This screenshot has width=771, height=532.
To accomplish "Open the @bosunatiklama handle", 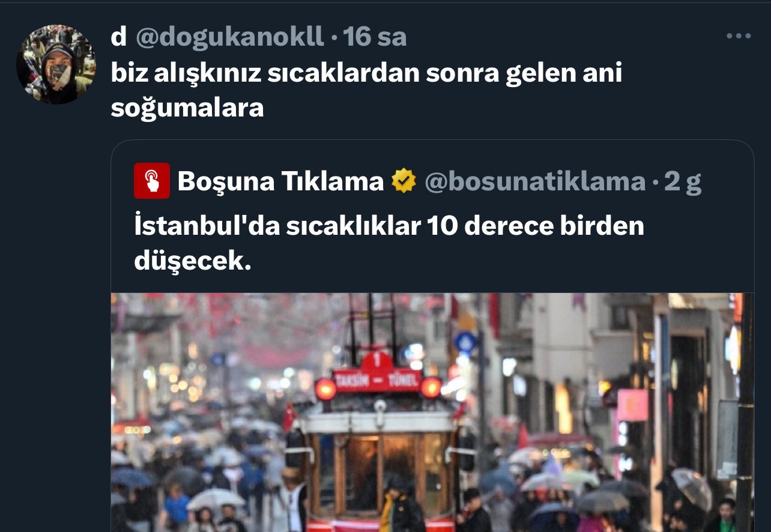I will 535,181.
